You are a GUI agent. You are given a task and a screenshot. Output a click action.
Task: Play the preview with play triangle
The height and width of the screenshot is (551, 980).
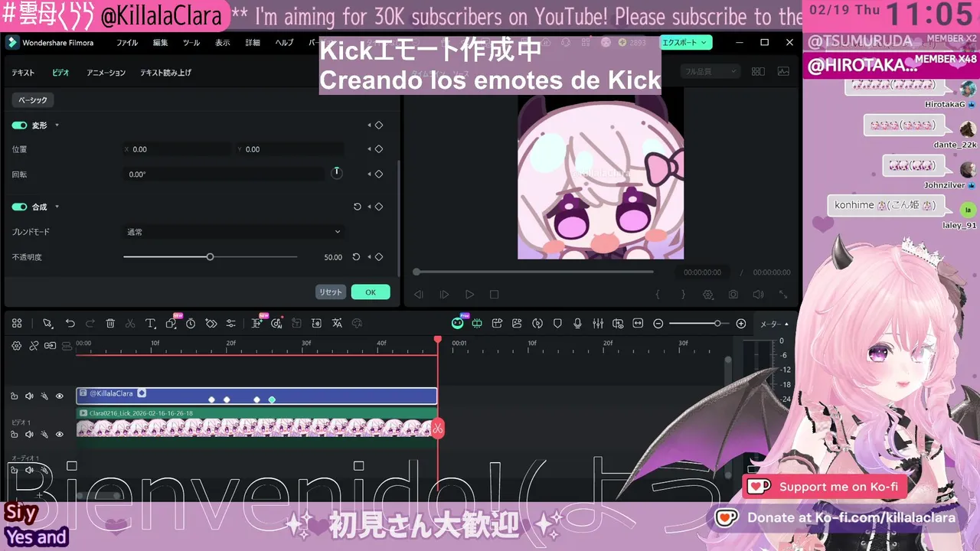[x=469, y=295]
